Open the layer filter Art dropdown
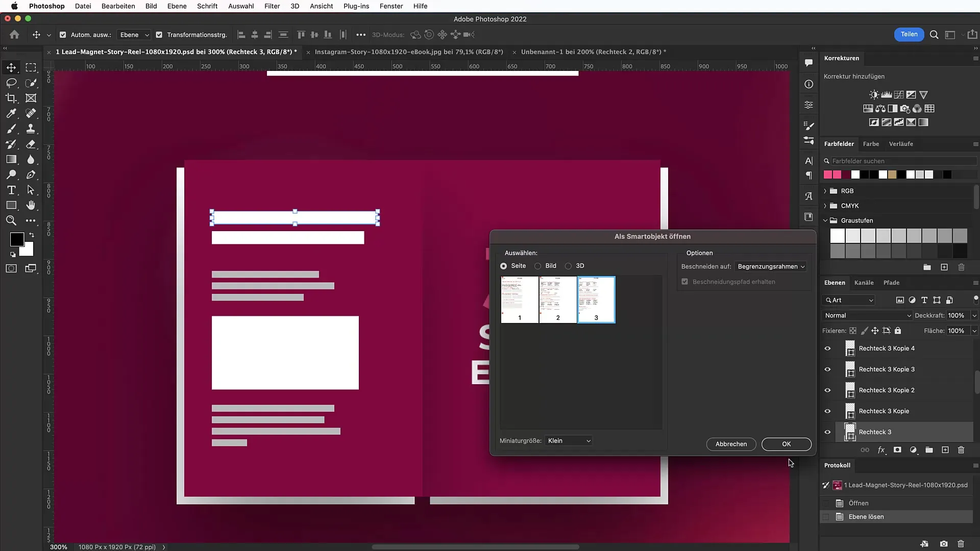The image size is (980, 551). coord(848,300)
